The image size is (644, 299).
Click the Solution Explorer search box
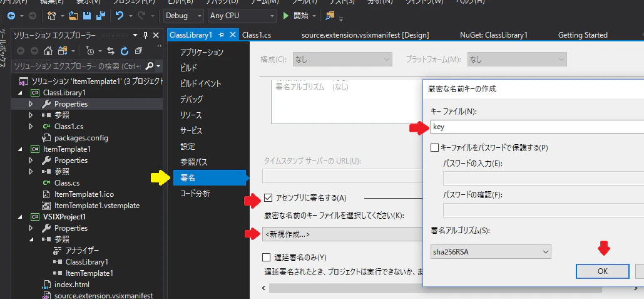[x=78, y=66]
